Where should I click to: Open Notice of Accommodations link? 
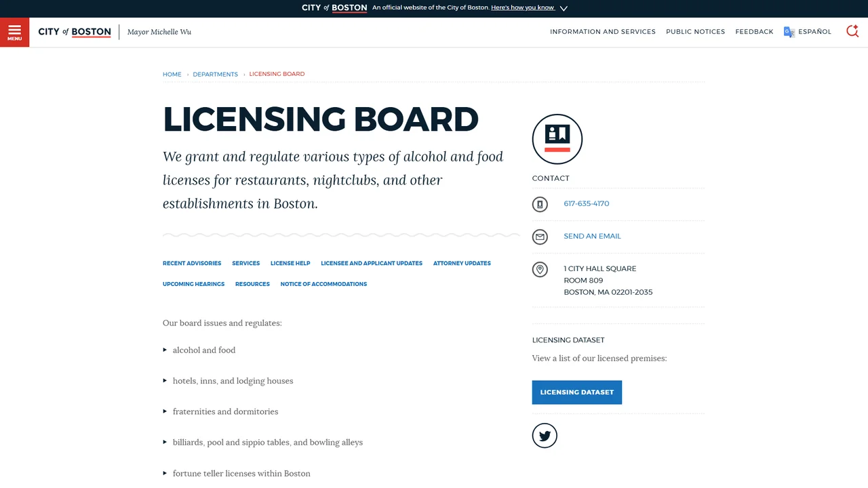323,285
